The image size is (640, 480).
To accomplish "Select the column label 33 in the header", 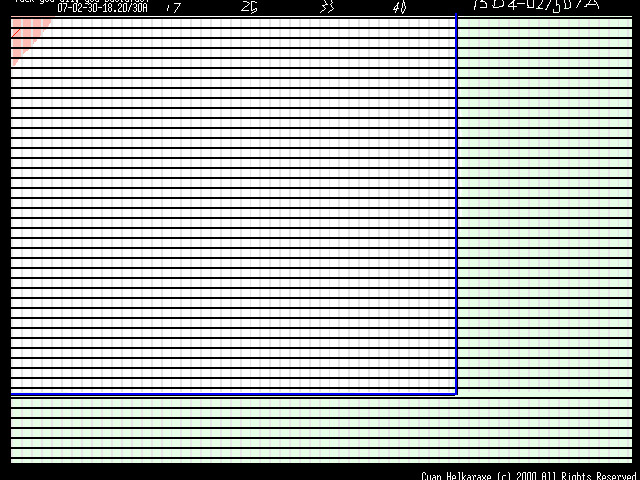I will (x=326, y=7).
